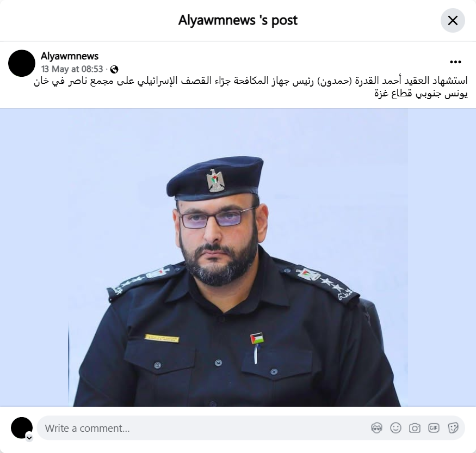Click the beret eagle emblem in photo
Image resolution: width=476 pixels, height=453 pixels.
coord(215,180)
